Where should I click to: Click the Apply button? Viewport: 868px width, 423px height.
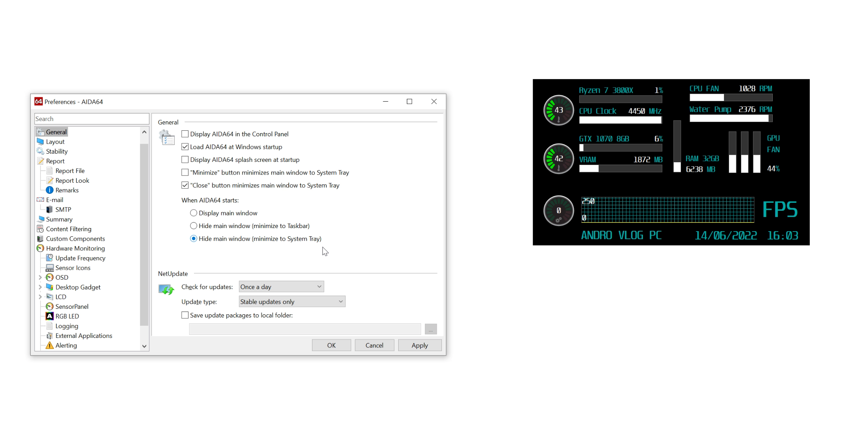pyautogui.click(x=419, y=345)
